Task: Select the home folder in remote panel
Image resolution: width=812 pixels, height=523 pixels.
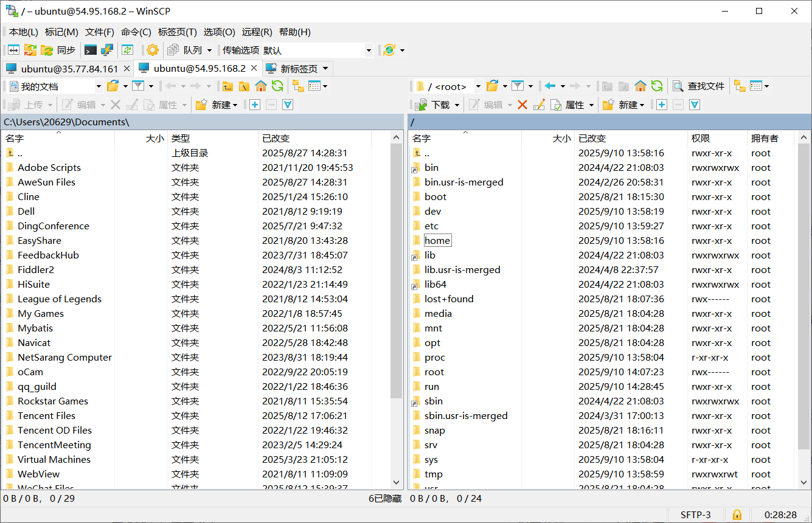Action: (x=437, y=240)
